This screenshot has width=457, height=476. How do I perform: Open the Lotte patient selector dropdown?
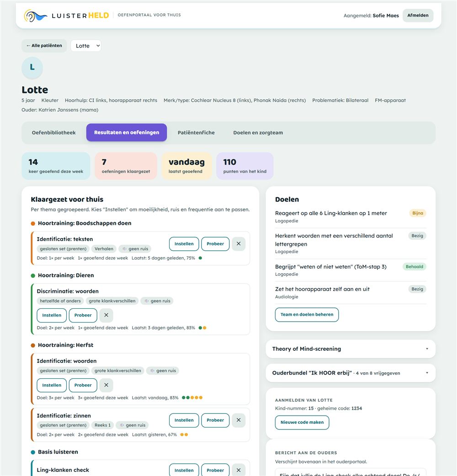click(86, 46)
